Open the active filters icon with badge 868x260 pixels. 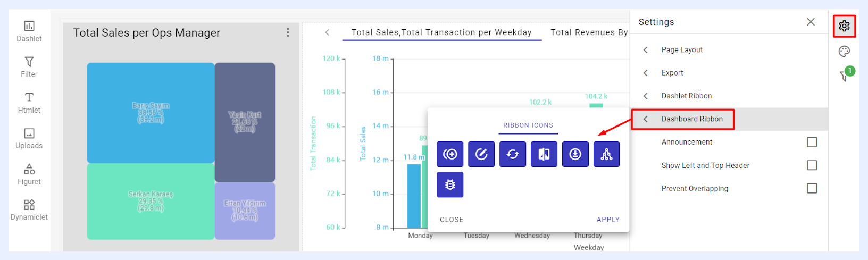point(846,74)
